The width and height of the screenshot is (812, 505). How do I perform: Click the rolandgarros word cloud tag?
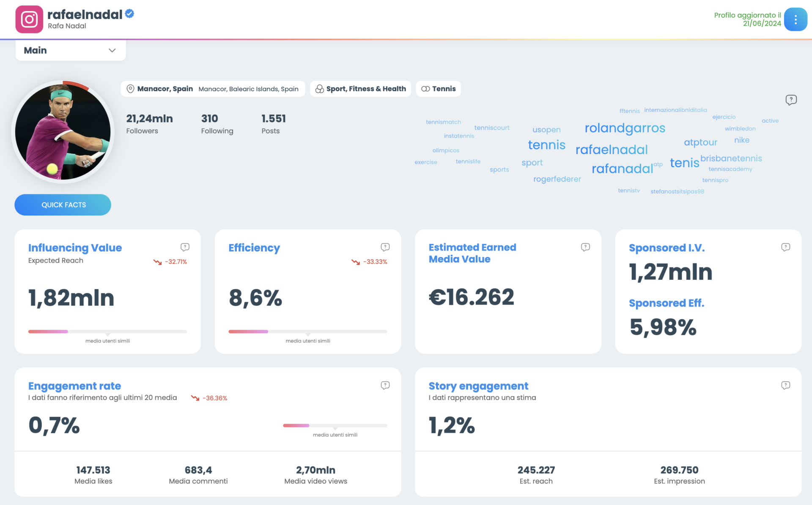[625, 128]
